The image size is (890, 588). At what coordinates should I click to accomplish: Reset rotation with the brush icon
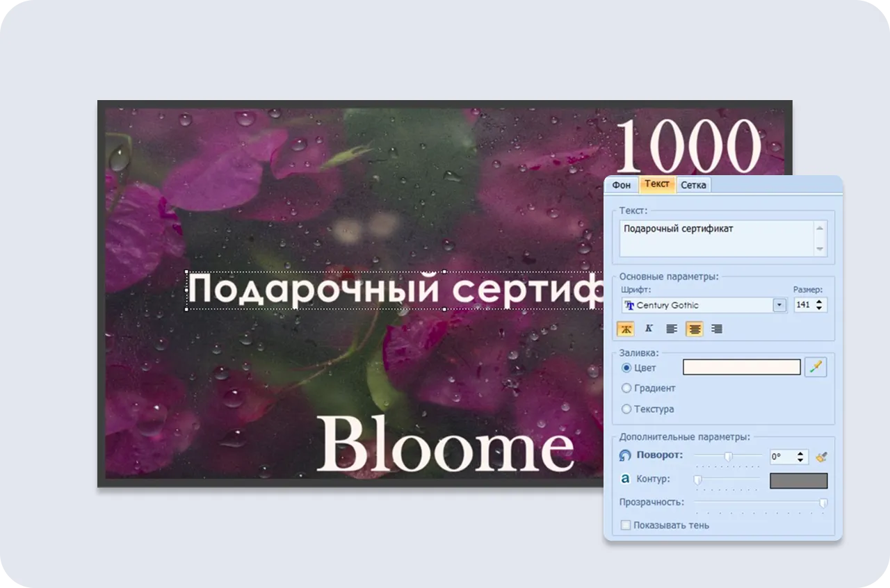[x=821, y=457]
